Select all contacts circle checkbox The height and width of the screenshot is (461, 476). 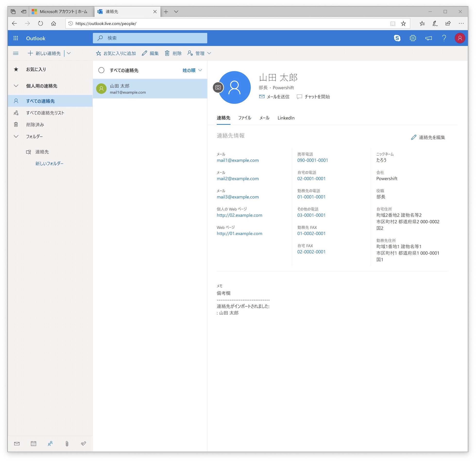pyautogui.click(x=101, y=70)
